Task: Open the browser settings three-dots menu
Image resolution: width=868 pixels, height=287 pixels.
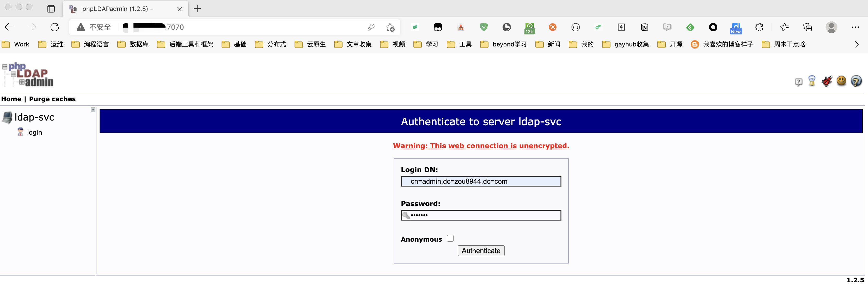Action: pyautogui.click(x=855, y=27)
